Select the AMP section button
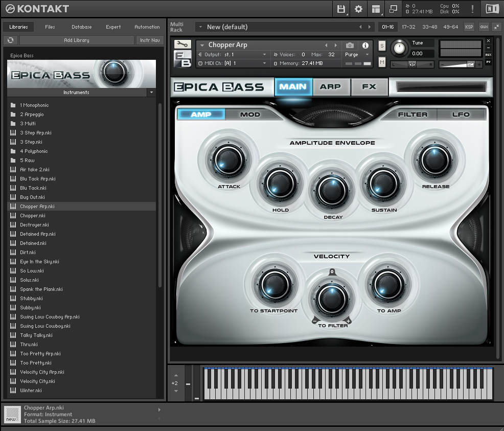Image resolution: width=504 pixels, height=431 pixels. [x=201, y=115]
